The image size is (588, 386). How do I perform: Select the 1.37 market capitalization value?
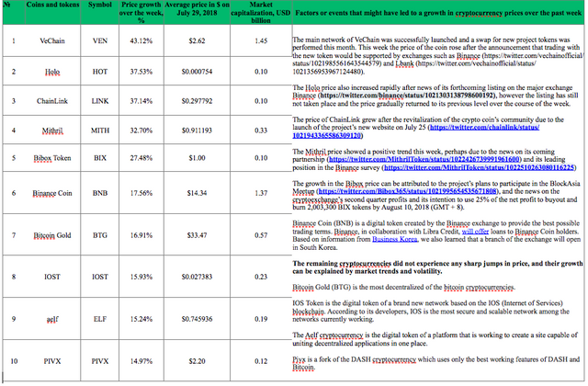click(261, 193)
